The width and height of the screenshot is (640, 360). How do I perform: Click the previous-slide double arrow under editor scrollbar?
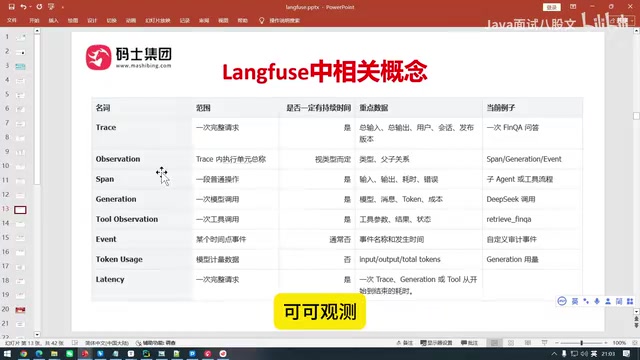coord(636,319)
